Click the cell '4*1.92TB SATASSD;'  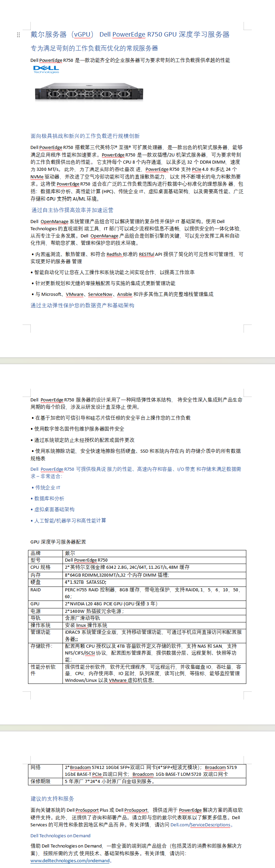pos(154,582)
